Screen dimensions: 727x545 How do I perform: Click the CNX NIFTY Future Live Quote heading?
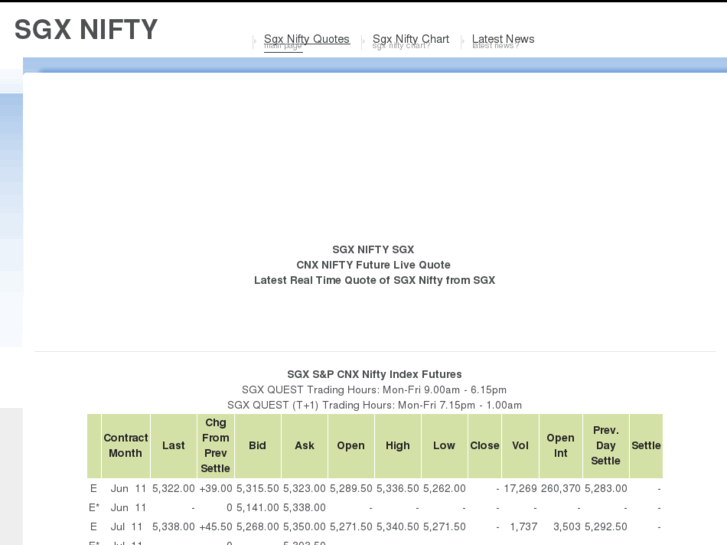pos(374,265)
